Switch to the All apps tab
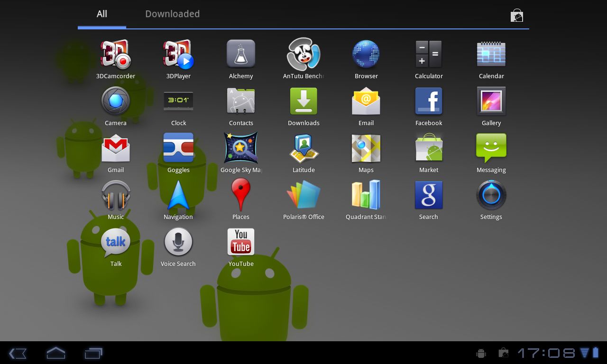 point(102,14)
